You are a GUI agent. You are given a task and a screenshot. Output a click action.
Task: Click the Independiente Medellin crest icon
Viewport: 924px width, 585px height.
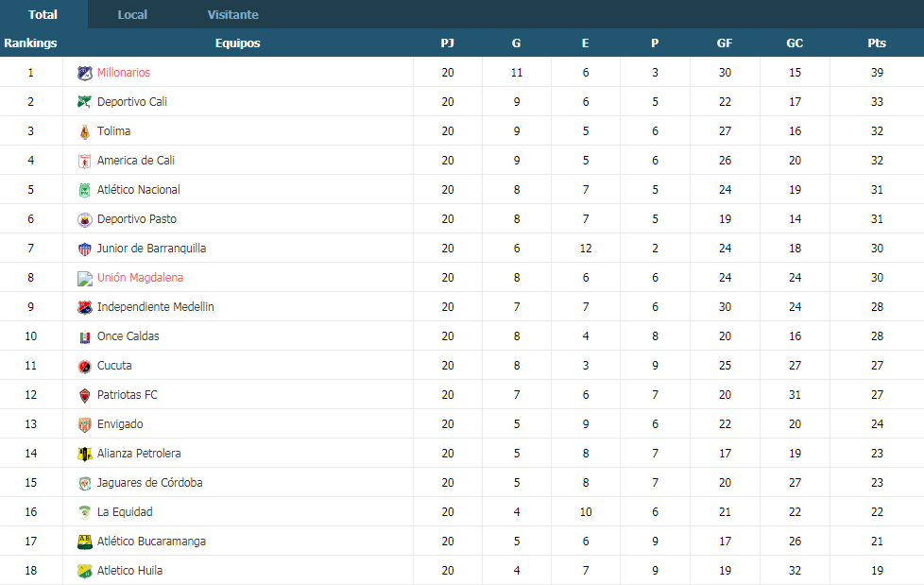(85, 307)
